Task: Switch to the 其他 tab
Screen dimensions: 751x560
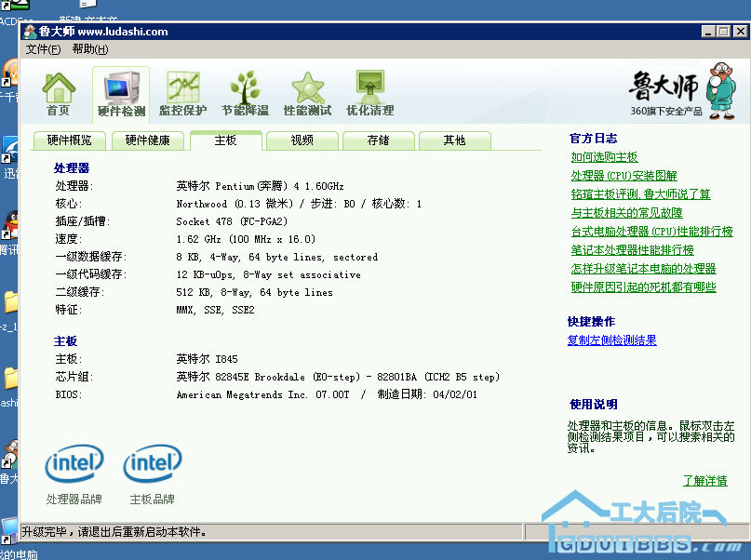Action: (x=454, y=140)
